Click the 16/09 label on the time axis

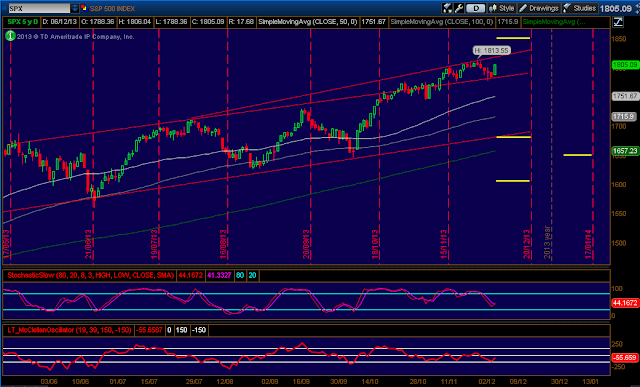(x=301, y=381)
